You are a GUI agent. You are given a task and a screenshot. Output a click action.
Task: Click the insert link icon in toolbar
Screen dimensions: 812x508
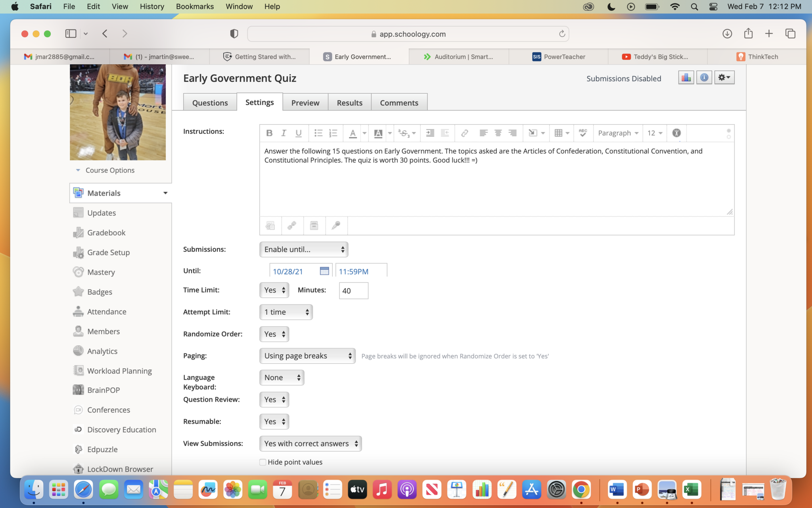(464, 133)
